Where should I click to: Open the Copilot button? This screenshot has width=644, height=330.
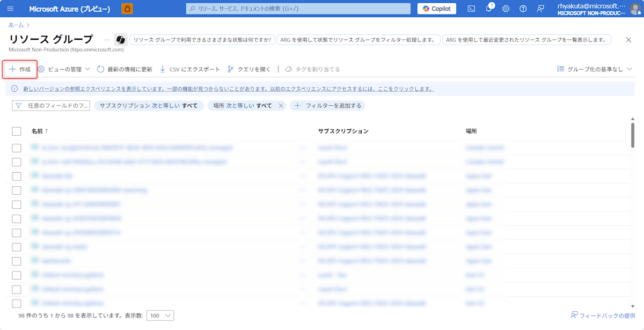[437, 9]
